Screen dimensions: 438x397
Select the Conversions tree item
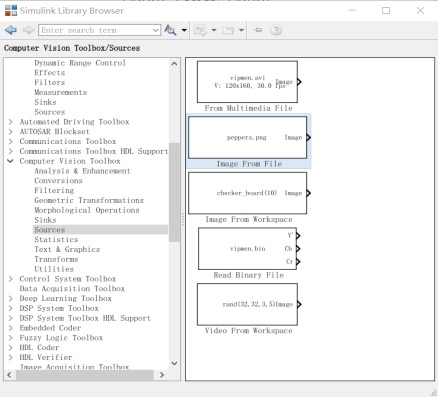pyautogui.click(x=58, y=181)
